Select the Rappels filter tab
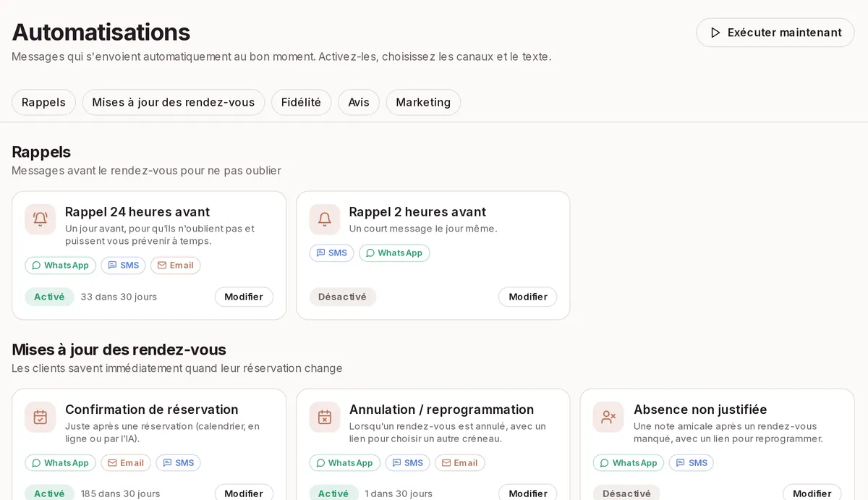Image resolution: width=868 pixels, height=500 pixels. (x=43, y=102)
